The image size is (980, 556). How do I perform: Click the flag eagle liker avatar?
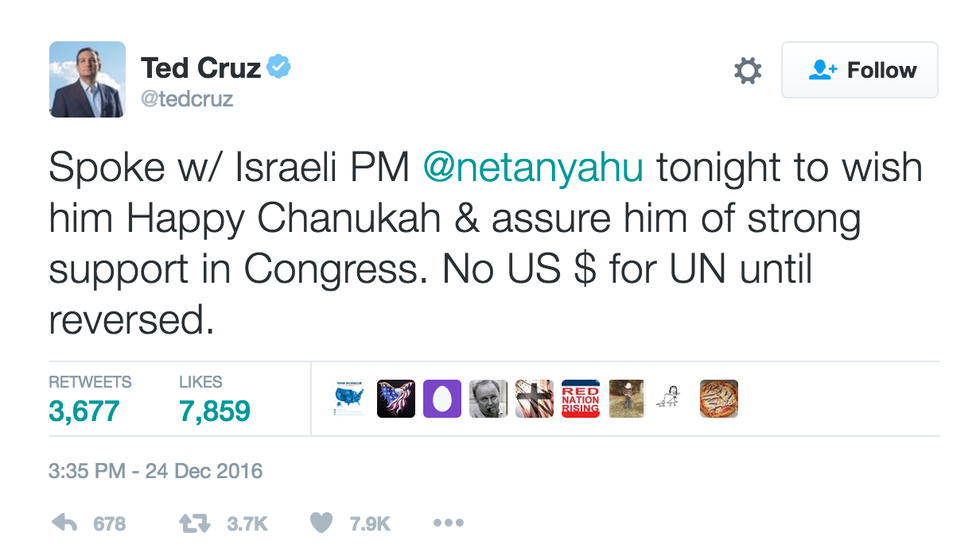(395, 398)
